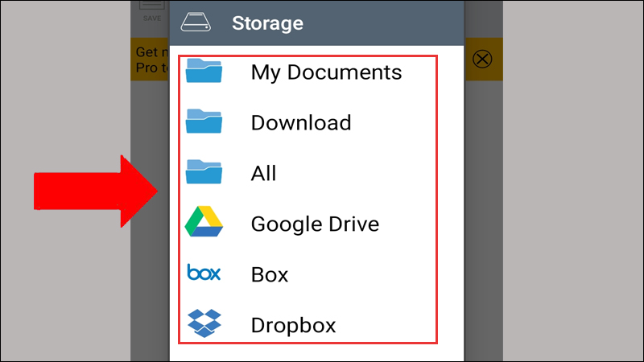Click the yellow Get Pro banner
Image resolution: width=644 pixels, height=362 pixels.
[151, 59]
